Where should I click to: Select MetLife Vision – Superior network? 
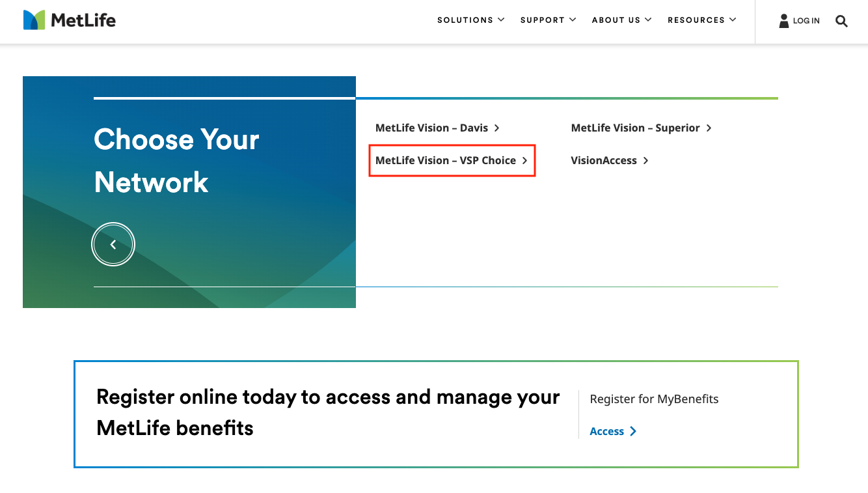[636, 128]
